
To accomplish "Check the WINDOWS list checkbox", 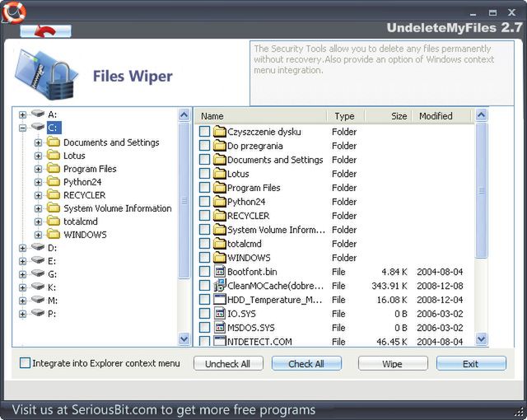I will coord(204,258).
